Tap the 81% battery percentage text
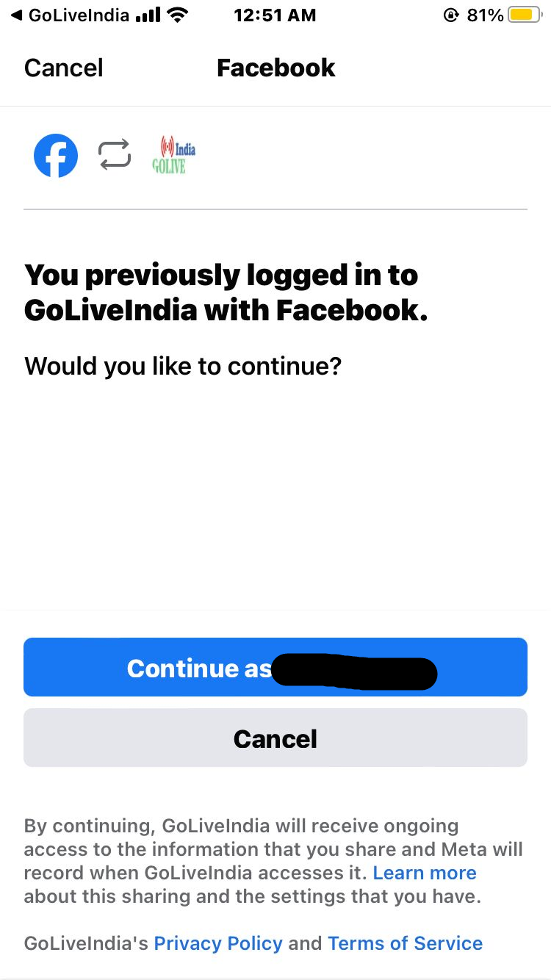This screenshot has width=551, height=980. pyautogui.click(x=485, y=15)
